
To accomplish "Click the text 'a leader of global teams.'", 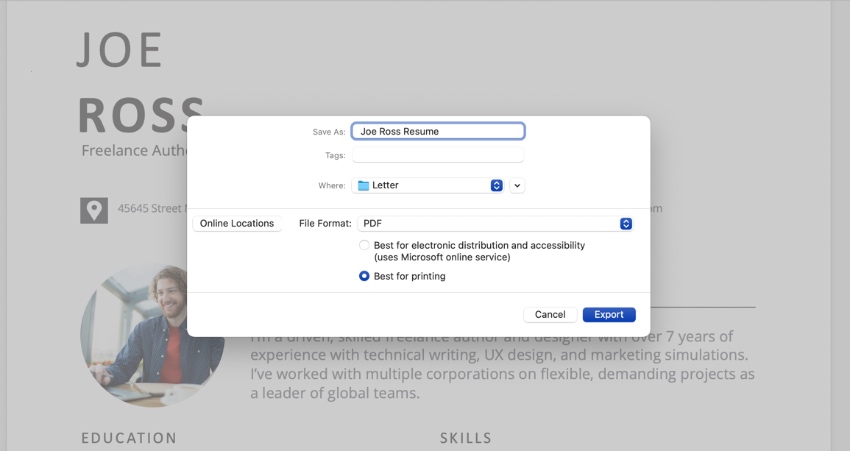I will pos(335,393).
